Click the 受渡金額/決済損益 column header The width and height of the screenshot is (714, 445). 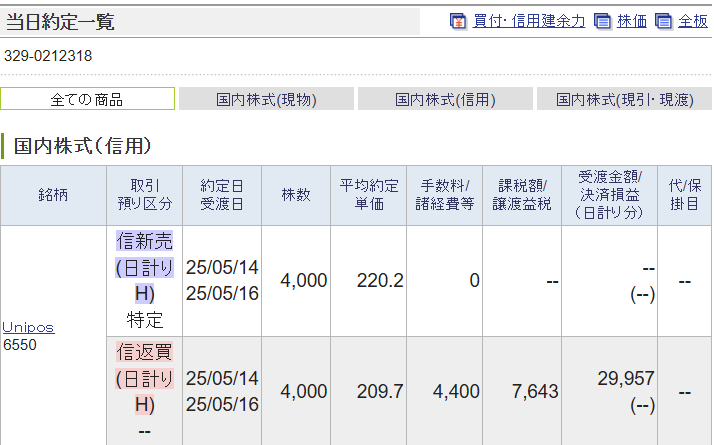point(610,195)
